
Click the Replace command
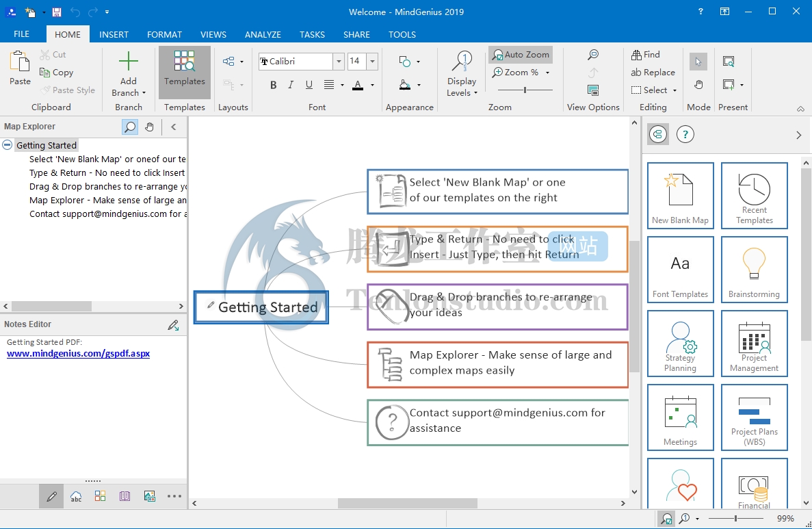coord(653,73)
